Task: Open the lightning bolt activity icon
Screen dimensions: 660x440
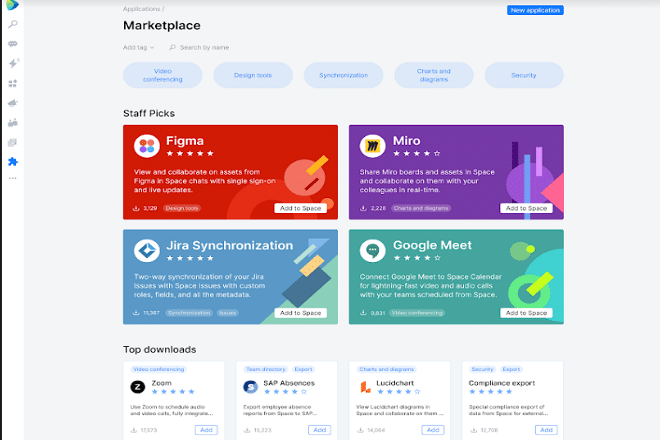Action: point(13,64)
